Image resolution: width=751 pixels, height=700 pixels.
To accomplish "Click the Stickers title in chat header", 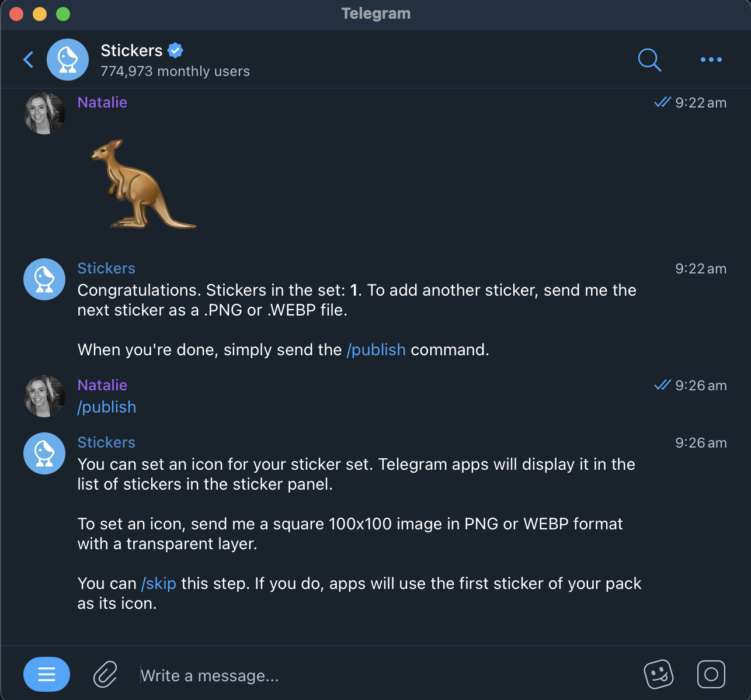I will 131,51.
